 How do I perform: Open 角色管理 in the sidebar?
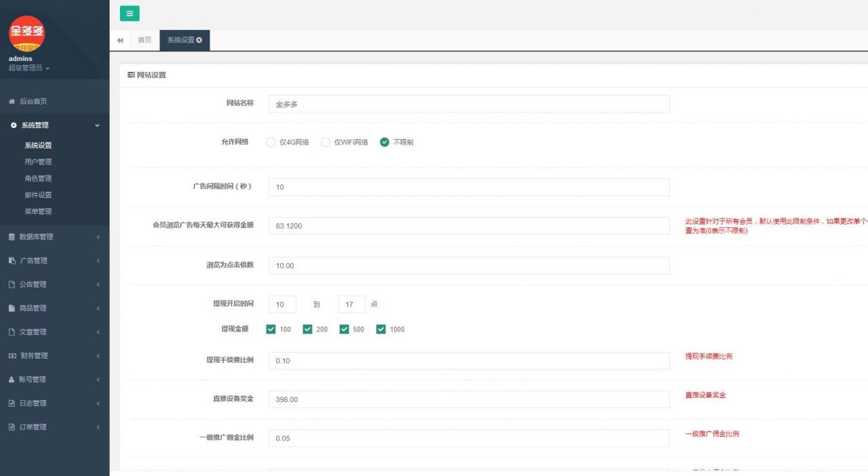38,178
